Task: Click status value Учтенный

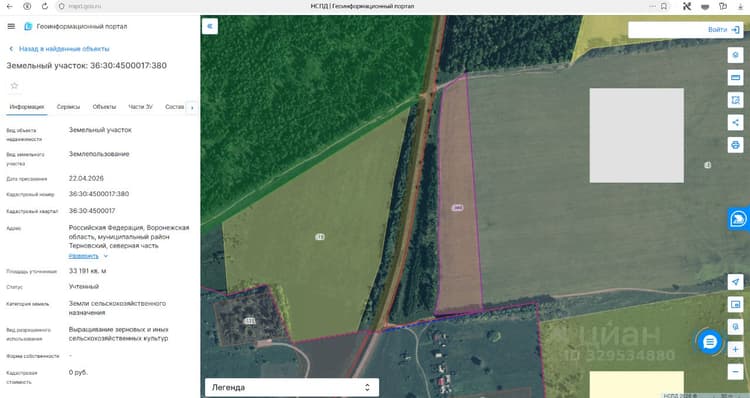Action: coord(84,286)
